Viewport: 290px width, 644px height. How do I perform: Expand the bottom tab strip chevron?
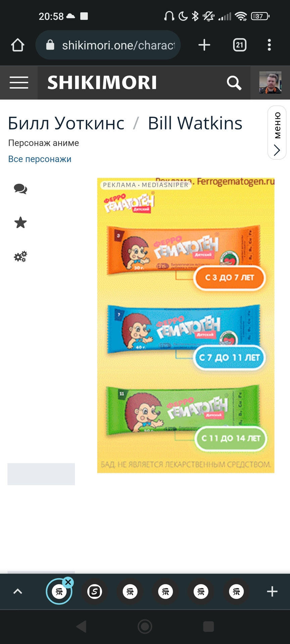17,591
